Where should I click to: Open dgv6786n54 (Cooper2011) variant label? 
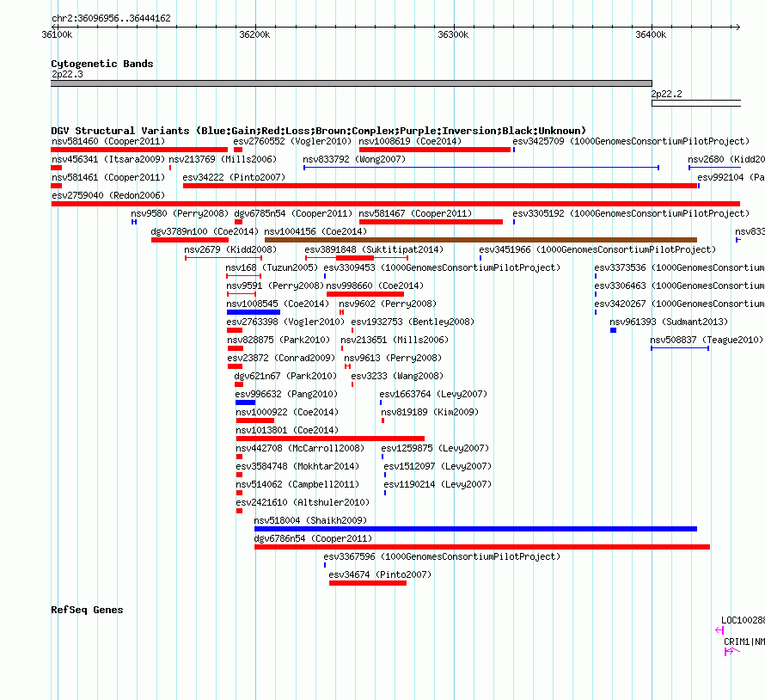(x=313, y=538)
